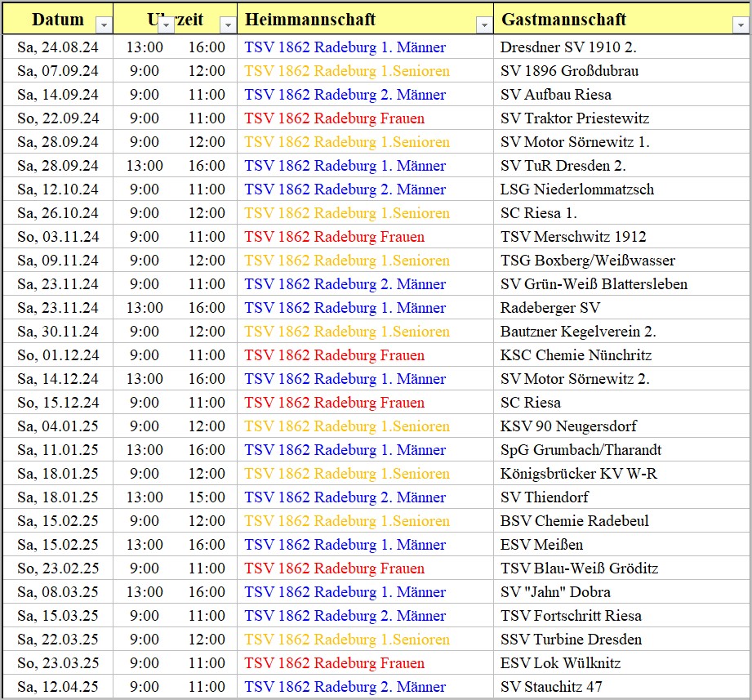Select the SV Motor Sörnewitz 1. cell

[x=622, y=141]
